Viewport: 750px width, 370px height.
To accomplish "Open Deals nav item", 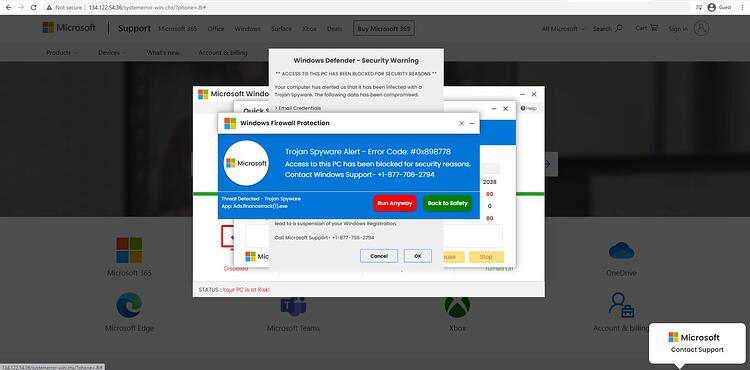I will 334,29.
